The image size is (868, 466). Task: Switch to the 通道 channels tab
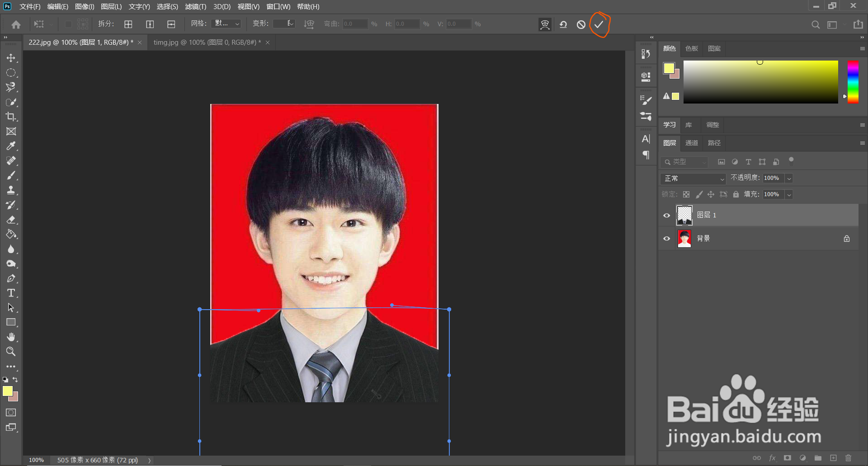[x=691, y=143]
